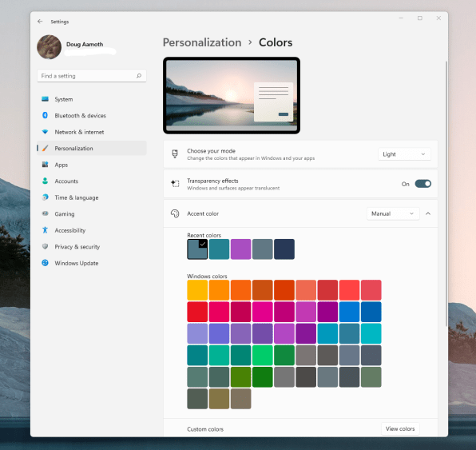Click the Privacy shield icon
The image size is (476, 450).
point(46,246)
